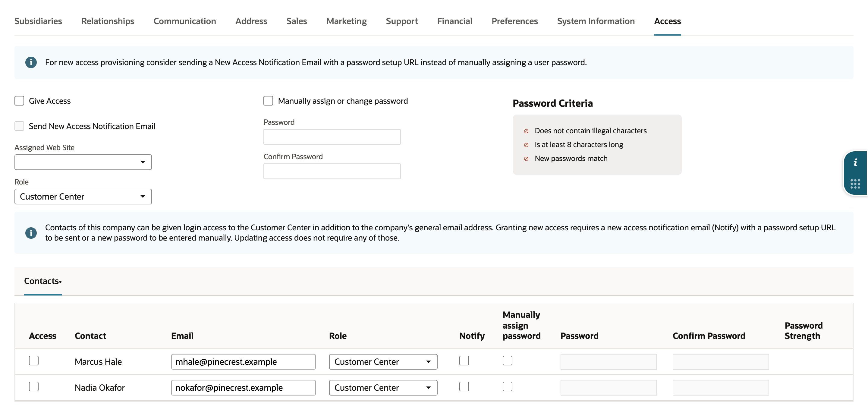Select the Financial tab

click(454, 21)
